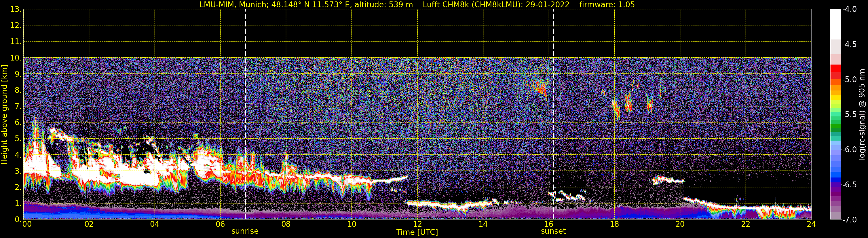
Task: Pick the white segment of the colorbar
Action: [836, 24]
